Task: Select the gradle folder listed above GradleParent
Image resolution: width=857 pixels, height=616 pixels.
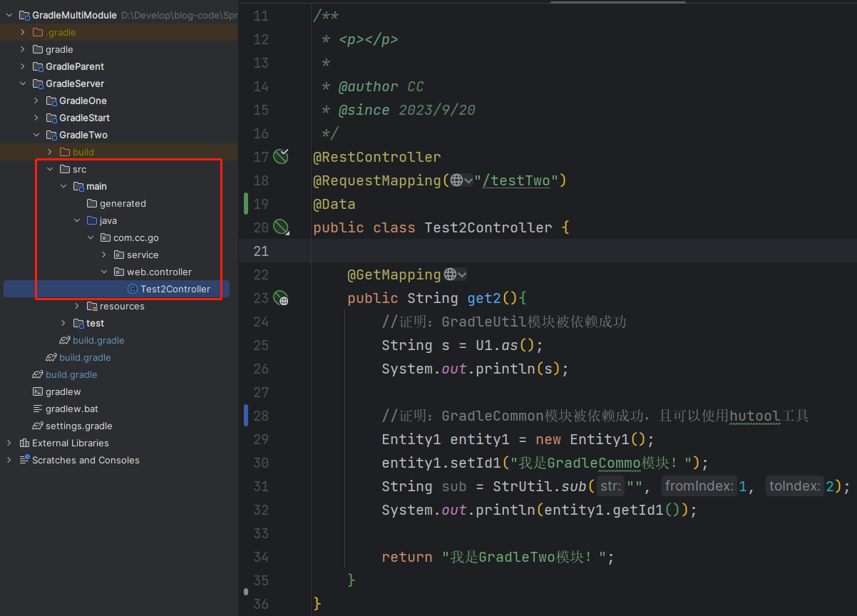Action: click(59, 49)
